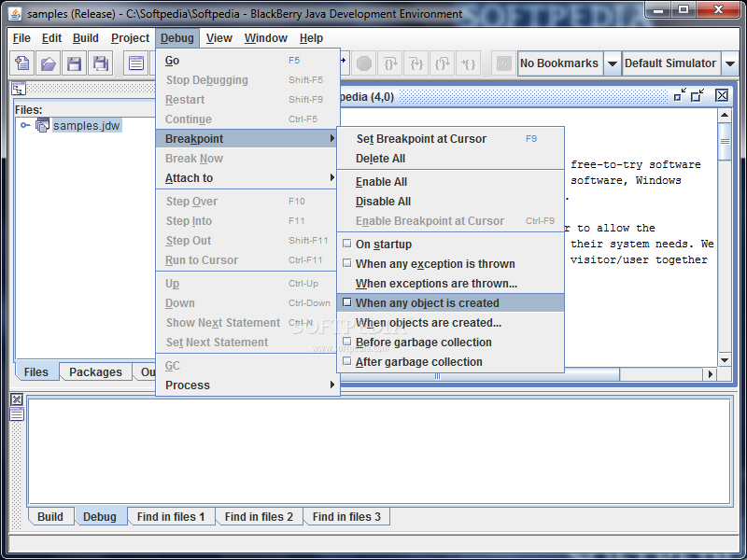Open the Help menu
Screen dimensions: 747x560
[x=311, y=38]
